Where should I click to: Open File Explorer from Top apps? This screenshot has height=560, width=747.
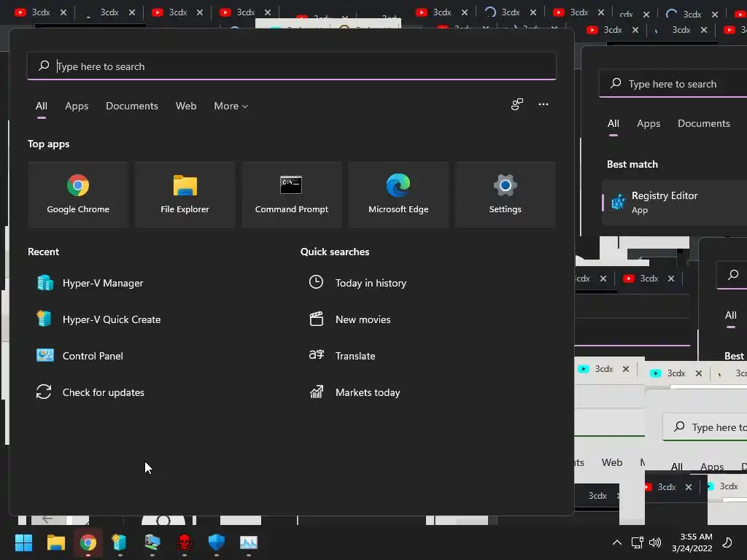point(185,195)
